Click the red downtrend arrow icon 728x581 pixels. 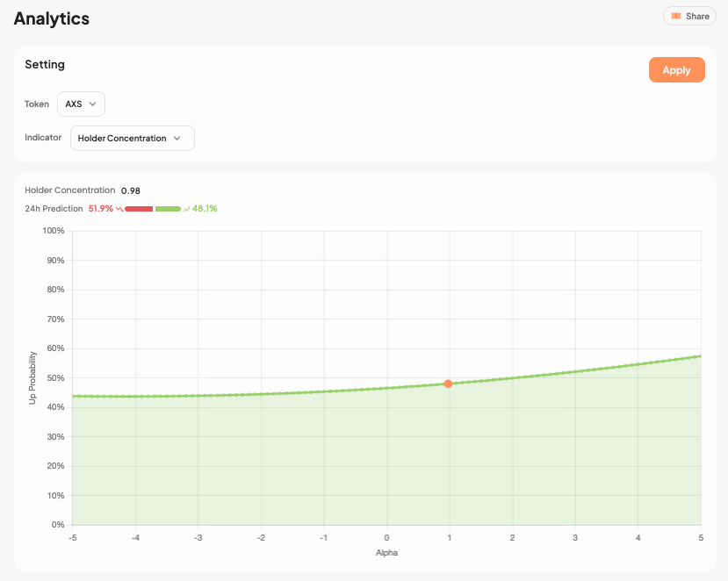point(119,209)
